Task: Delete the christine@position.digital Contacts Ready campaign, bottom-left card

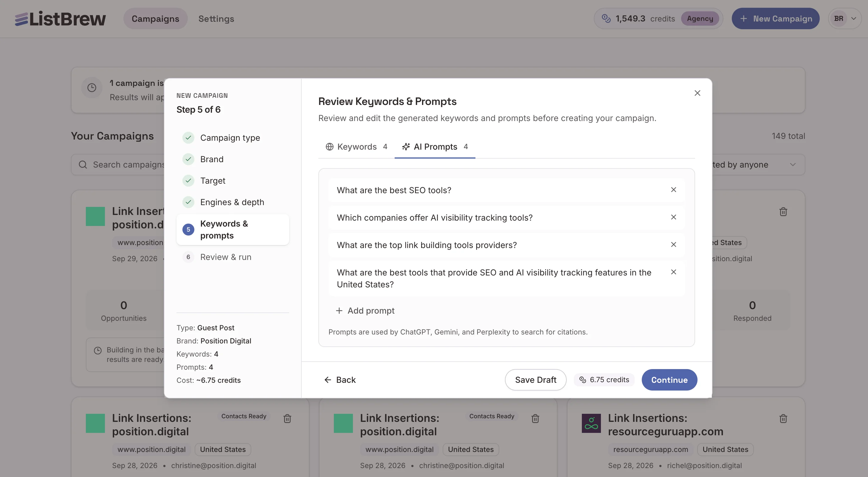Action: pos(287,418)
